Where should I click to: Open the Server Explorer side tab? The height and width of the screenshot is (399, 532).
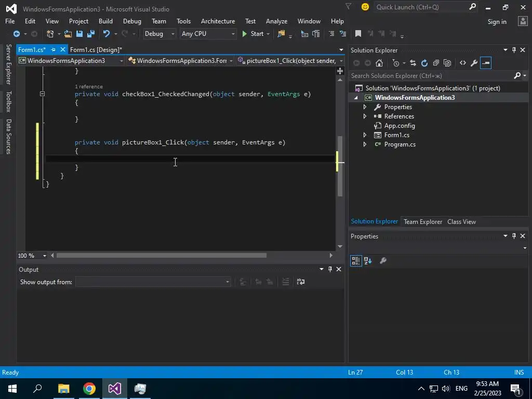coord(8,64)
